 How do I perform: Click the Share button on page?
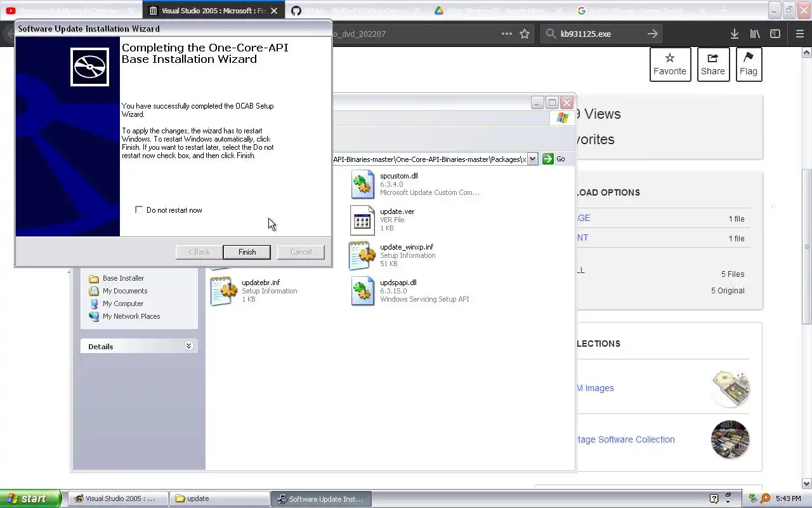(x=713, y=64)
